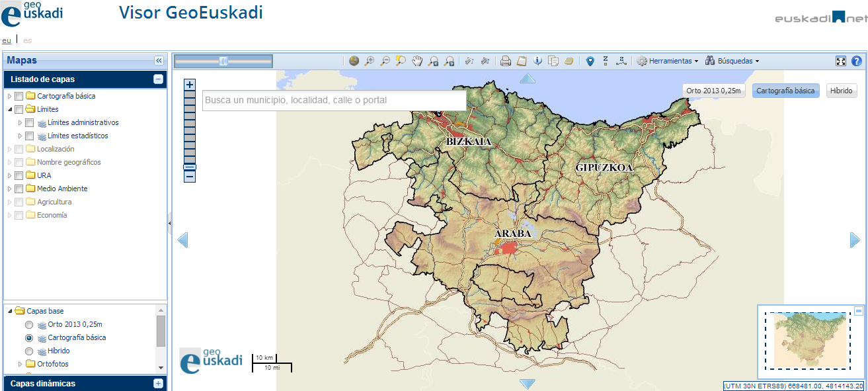Check the Límites layer checkbox
This screenshot has width=868, height=391.
click(19, 110)
